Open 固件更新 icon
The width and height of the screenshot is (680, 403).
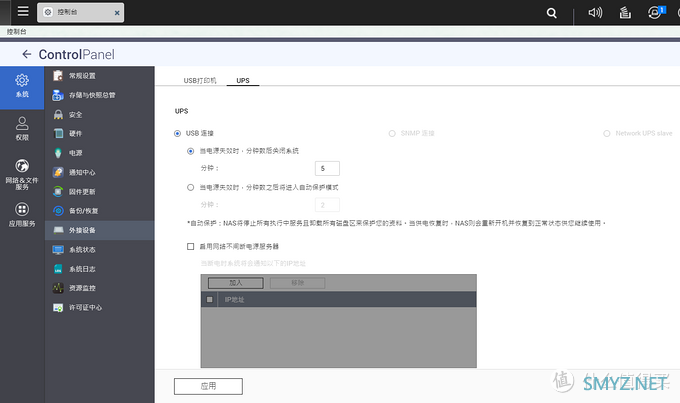(58, 191)
